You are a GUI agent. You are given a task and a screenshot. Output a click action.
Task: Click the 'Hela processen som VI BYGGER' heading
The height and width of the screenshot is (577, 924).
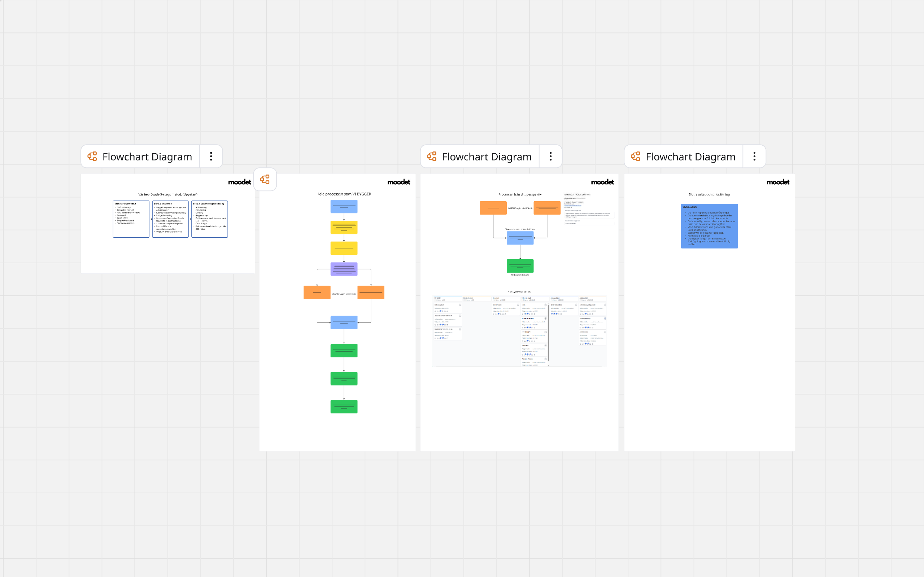pyautogui.click(x=344, y=194)
